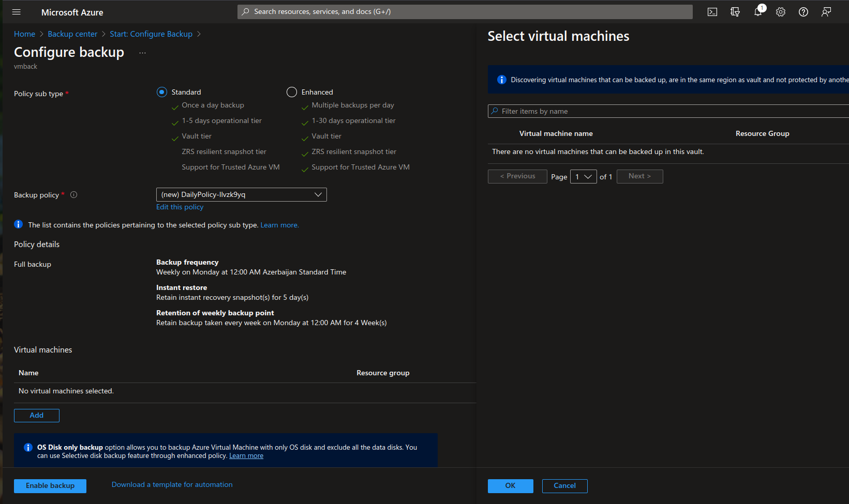Click Edit this policy link
849x504 pixels.
(180, 207)
